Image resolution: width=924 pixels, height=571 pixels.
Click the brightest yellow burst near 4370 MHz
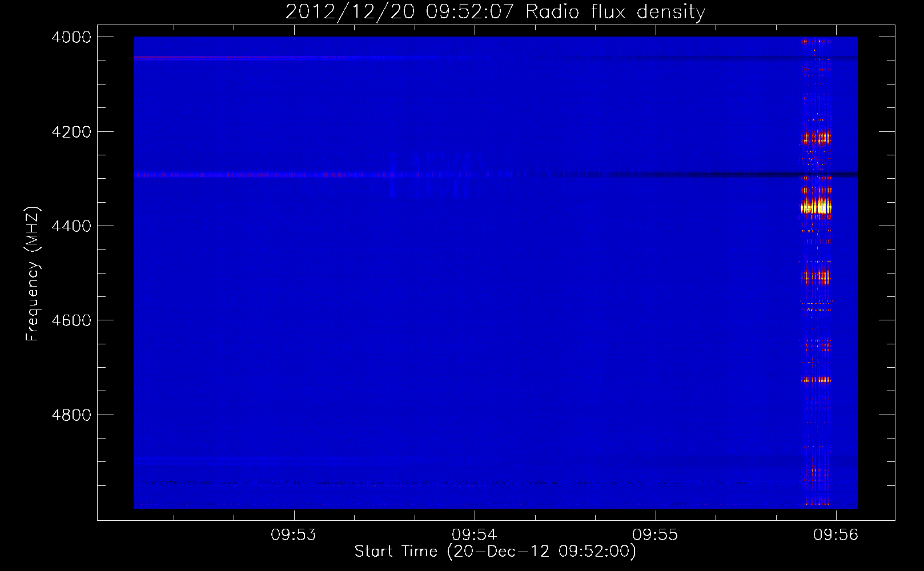[816, 206]
